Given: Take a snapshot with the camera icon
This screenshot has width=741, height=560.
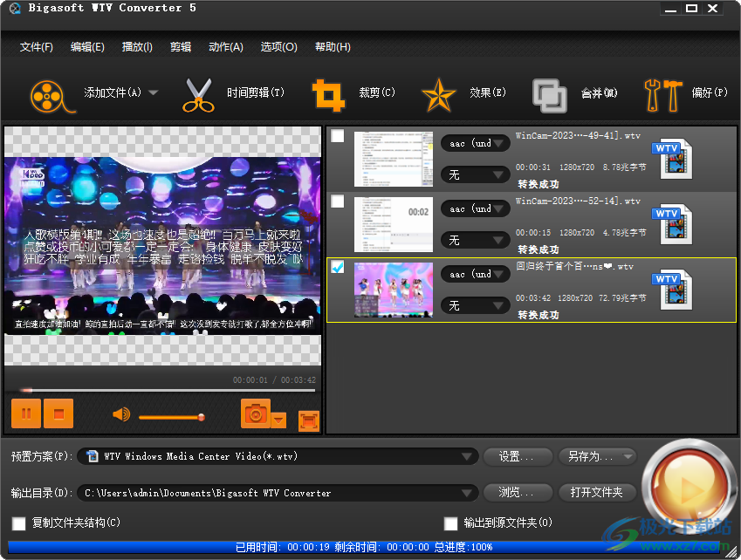Looking at the screenshot, I should point(256,413).
